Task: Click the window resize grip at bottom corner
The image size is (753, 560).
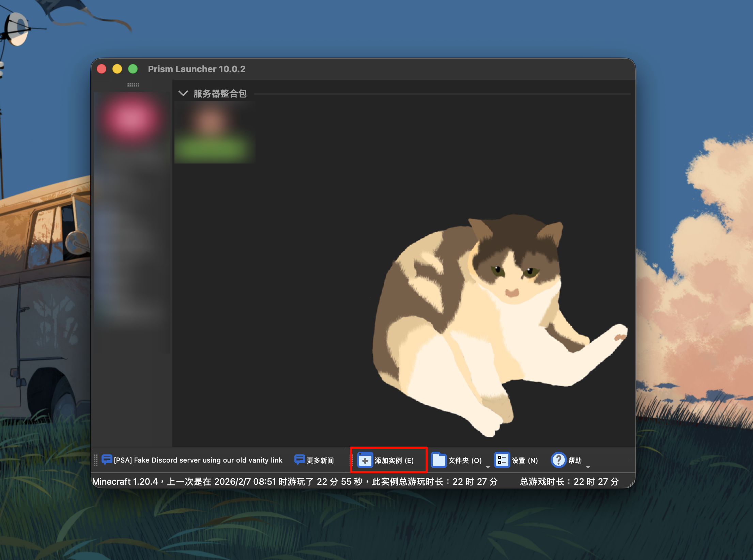Action: (631, 484)
